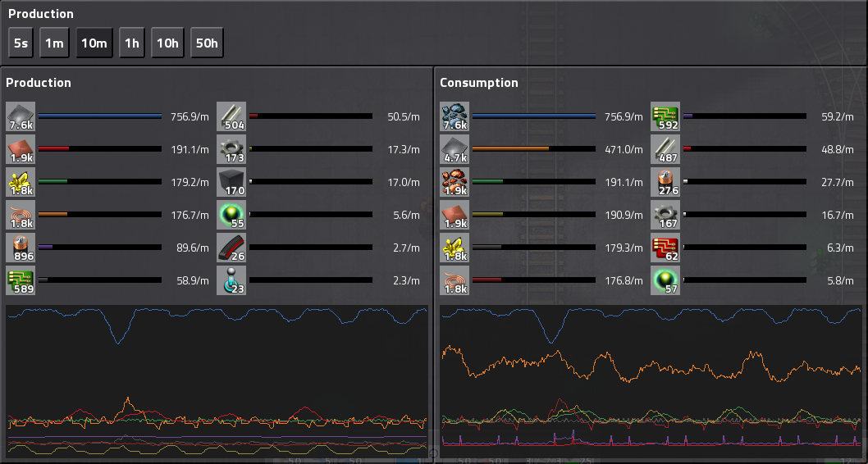Click the 89.6/m production rate value
The width and height of the screenshot is (868, 464).
[x=193, y=248]
